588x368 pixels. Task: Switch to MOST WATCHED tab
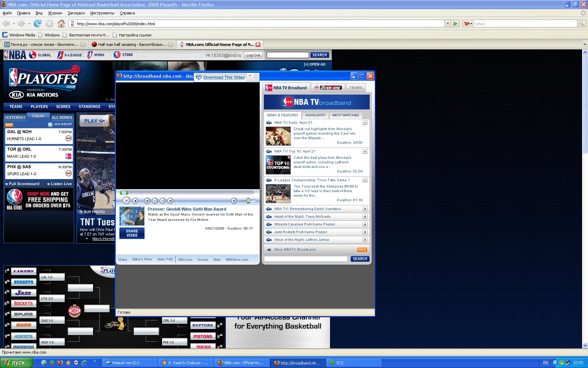345,115
